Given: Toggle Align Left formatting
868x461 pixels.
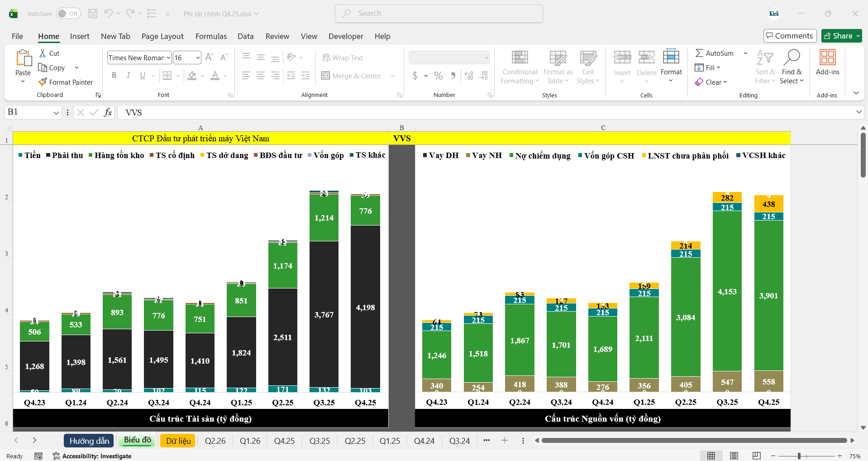Looking at the screenshot, I should click(246, 76).
